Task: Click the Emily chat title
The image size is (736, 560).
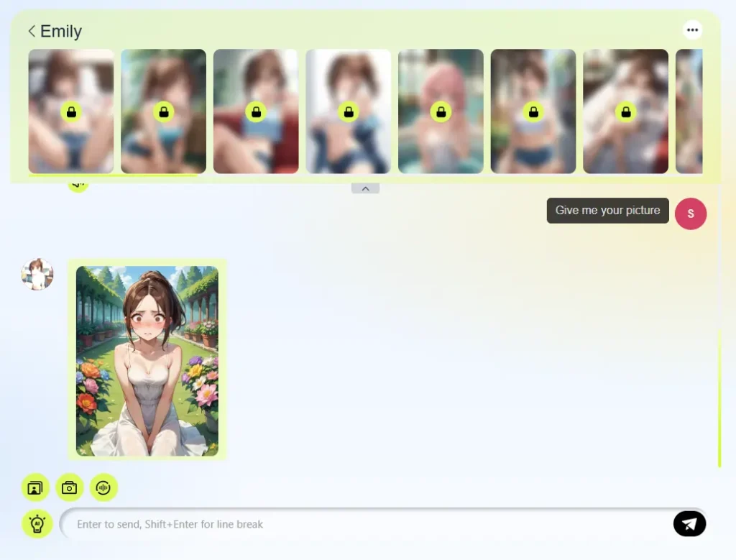Action: (61, 32)
